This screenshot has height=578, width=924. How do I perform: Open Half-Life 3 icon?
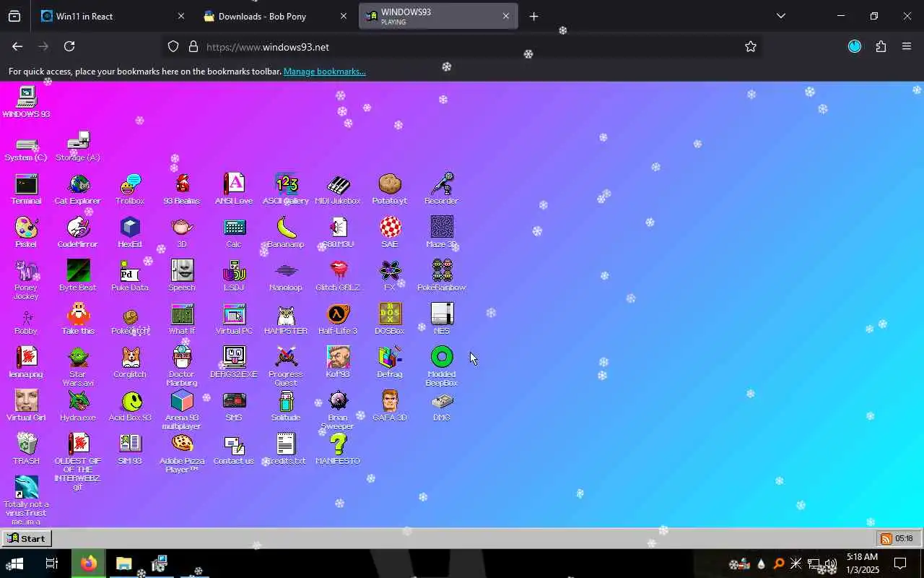(x=338, y=319)
